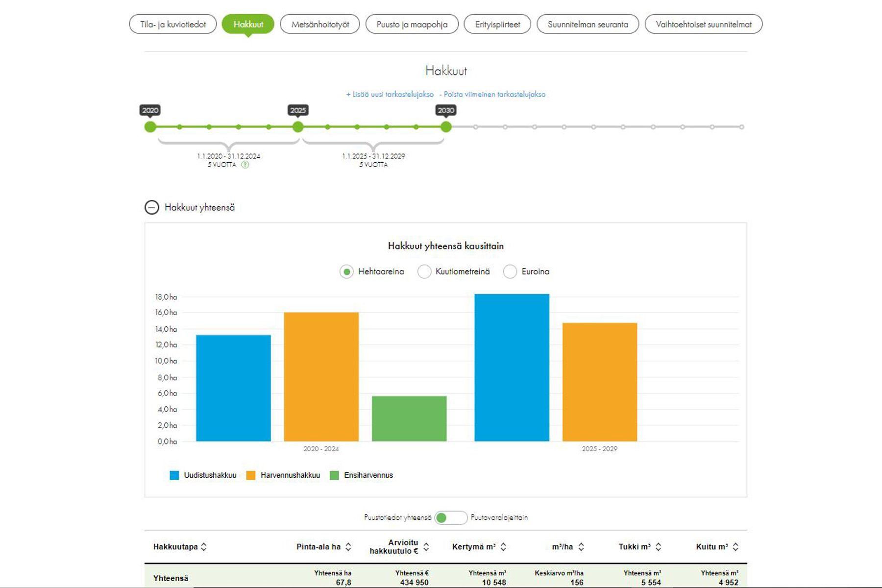882x588 pixels.
Task: Select the Hakkuut tab
Action: (x=248, y=24)
